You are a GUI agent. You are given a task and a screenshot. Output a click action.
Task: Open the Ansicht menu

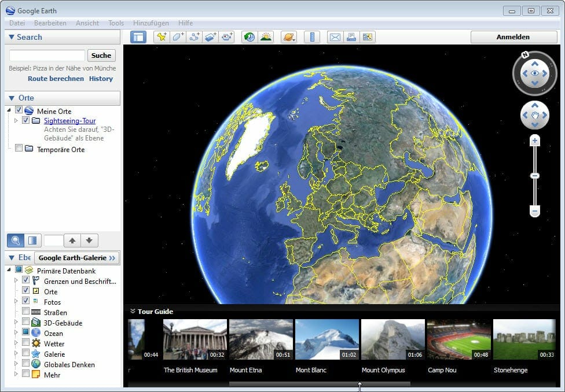click(87, 23)
